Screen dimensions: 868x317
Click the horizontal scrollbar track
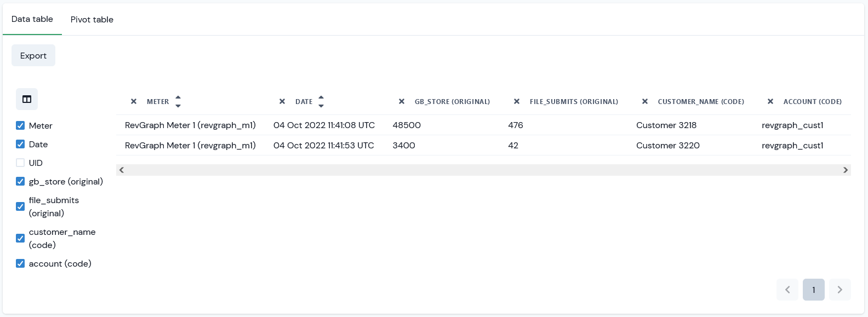click(483, 170)
